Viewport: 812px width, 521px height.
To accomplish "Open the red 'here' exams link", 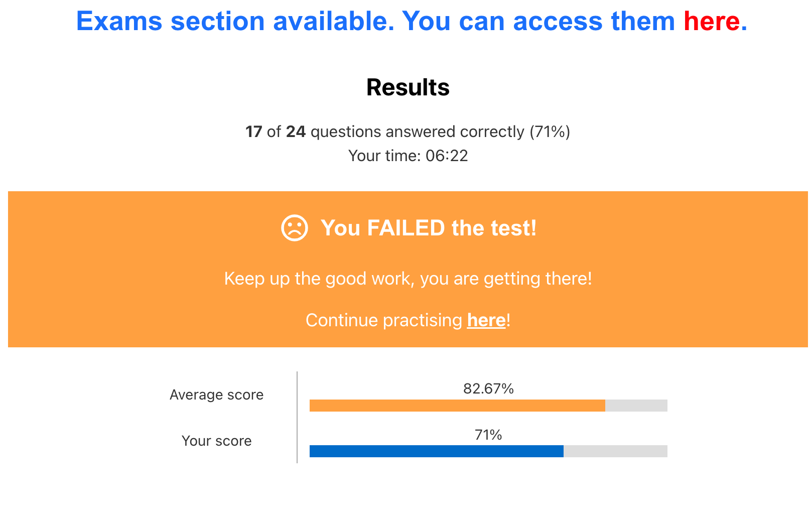I will (711, 22).
